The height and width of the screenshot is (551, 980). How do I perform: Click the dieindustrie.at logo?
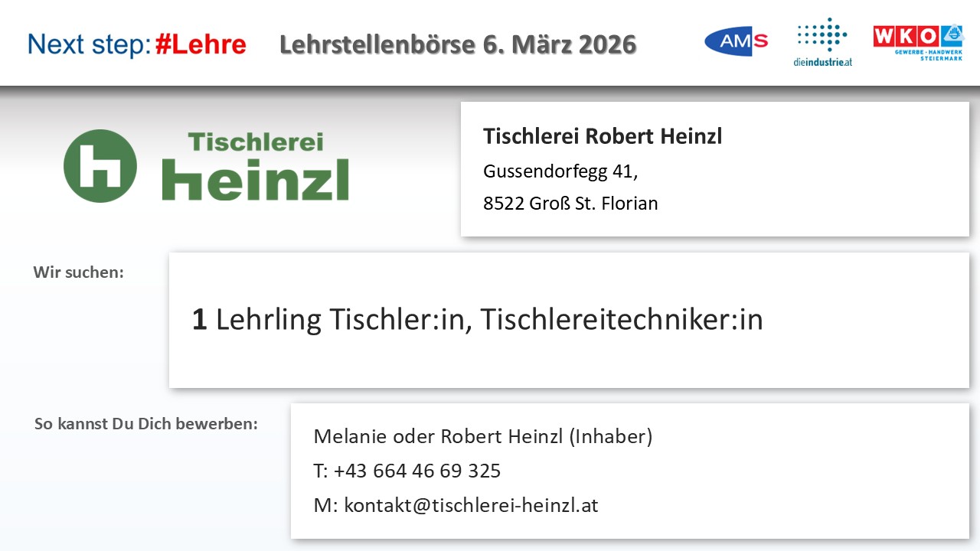pyautogui.click(x=822, y=43)
